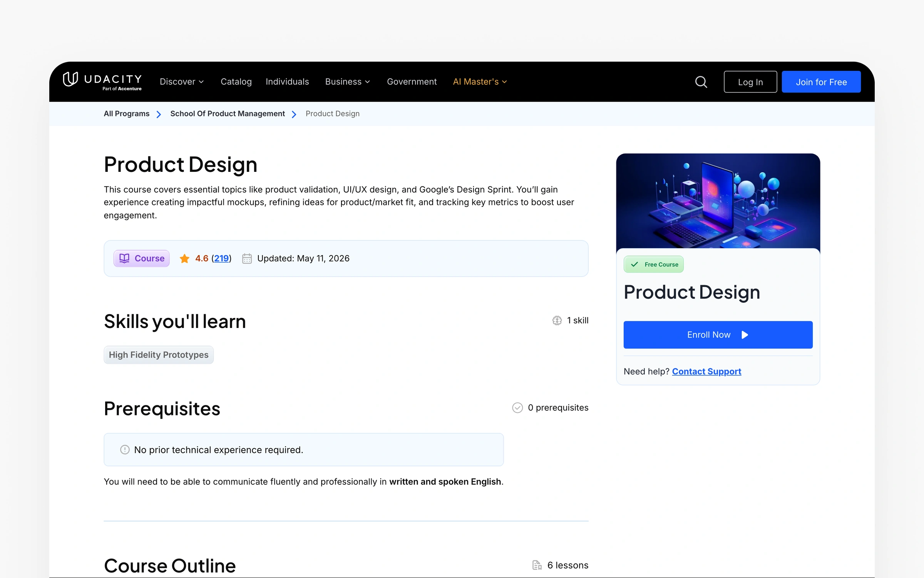The height and width of the screenshot is (578, 924).
Task: Click the orange rating star icon
Action: (184, 258)
